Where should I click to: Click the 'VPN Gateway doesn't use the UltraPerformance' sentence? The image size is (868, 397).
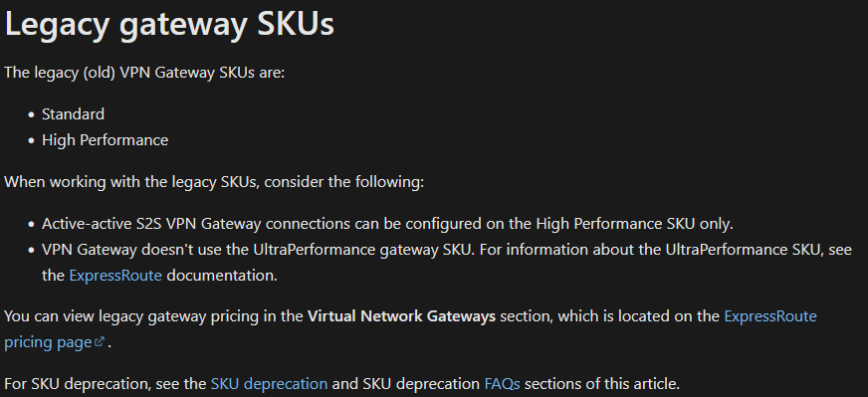click(258, 250)
